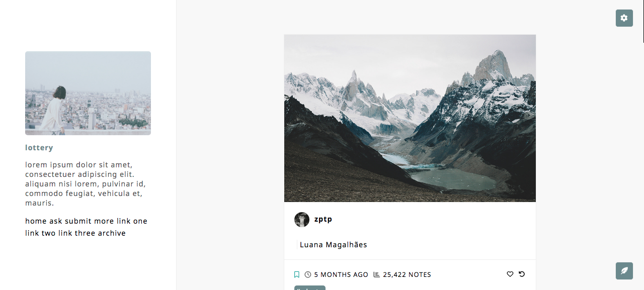Open the ask page link

(x=56, y=221)
